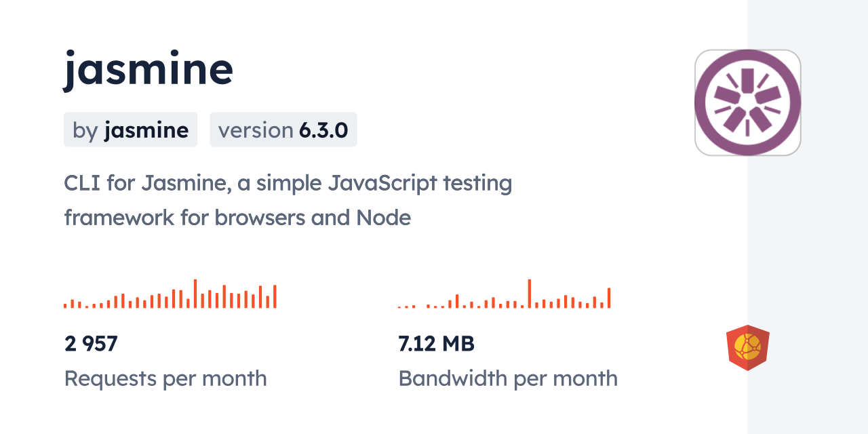The height and width of the screenshot is (434, 868).
Task: Click the first bar of requests chart
Action: [x=65, y=306]
